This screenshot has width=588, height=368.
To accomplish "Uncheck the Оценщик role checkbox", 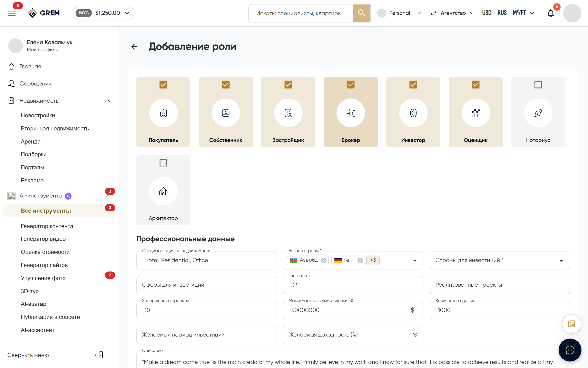I will 476,85.
